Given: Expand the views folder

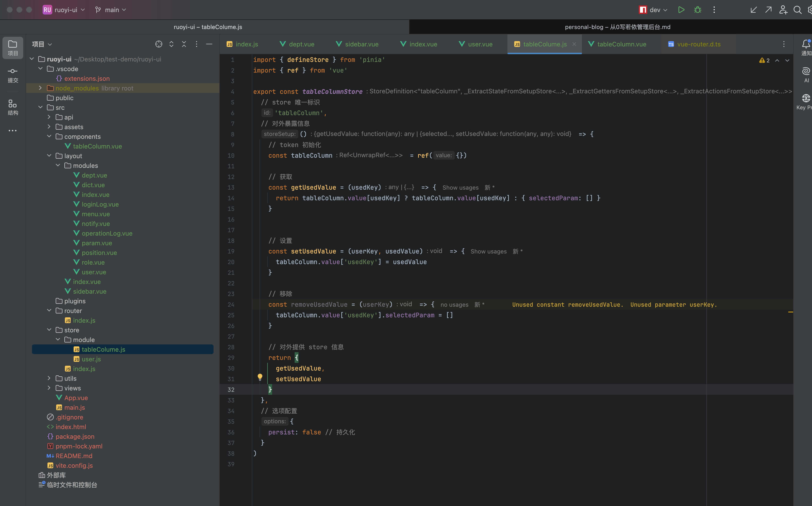Looking at the screenshot, I should (x=49, y=388).
